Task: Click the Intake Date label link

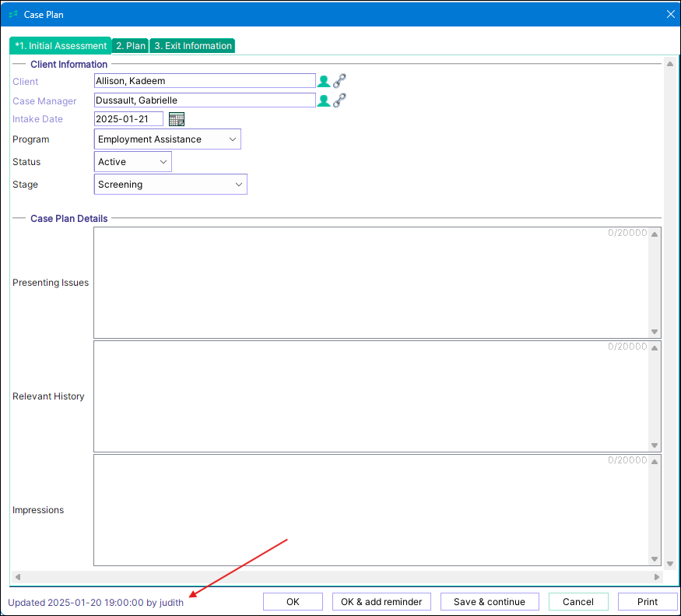Action: [x=37, y=119]
